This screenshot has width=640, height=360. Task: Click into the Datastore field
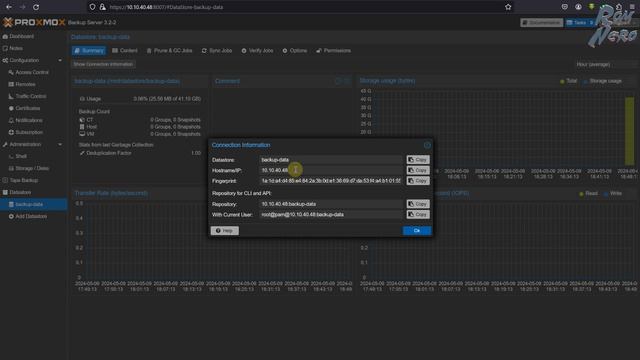pos(331,160)
